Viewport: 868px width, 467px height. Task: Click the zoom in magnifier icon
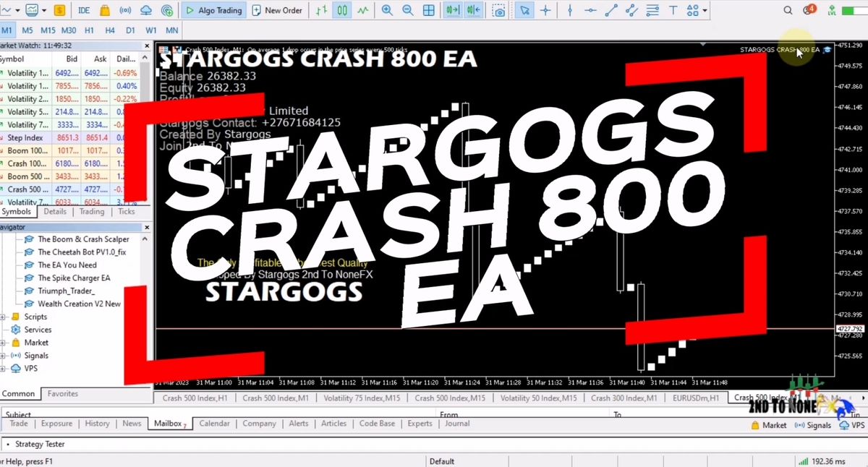coord(387,10)
